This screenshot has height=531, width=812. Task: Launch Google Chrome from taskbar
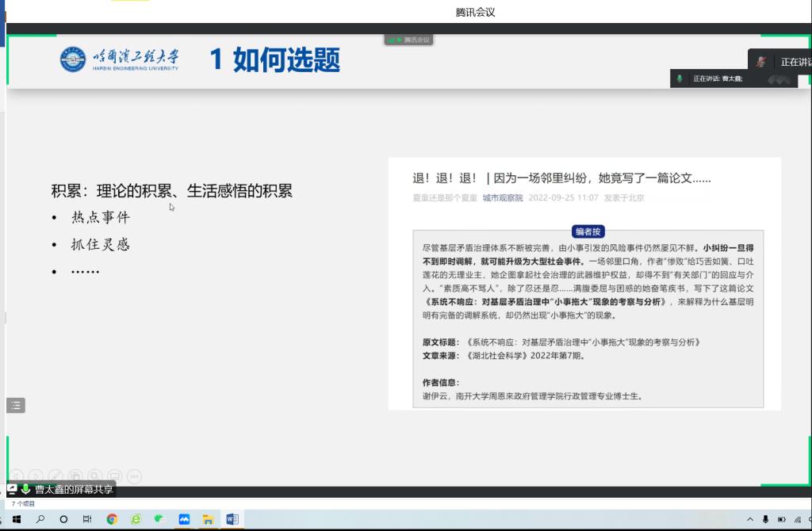pos(112,520)
